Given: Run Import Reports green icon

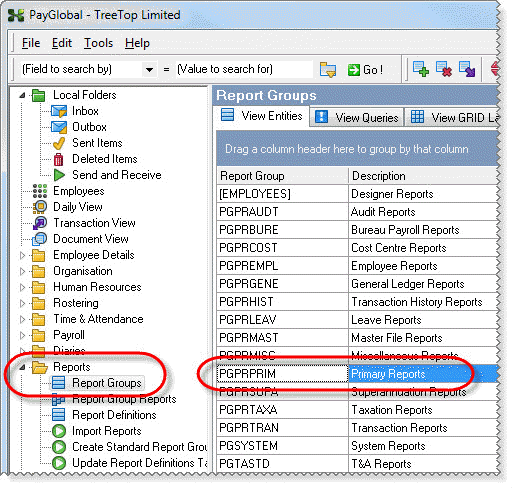Looking at the screenshot, I should click(59, 431).
